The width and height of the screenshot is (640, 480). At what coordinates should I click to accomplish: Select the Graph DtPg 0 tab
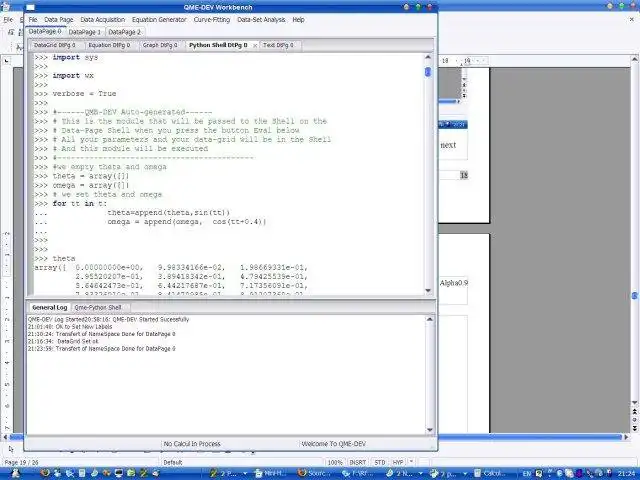click(x=160, y=45)
